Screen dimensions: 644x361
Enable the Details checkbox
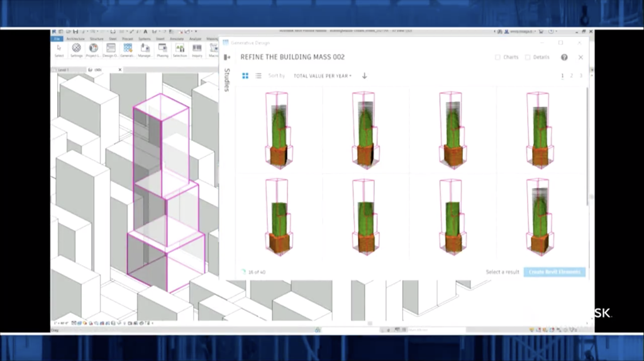click(528, 57)
